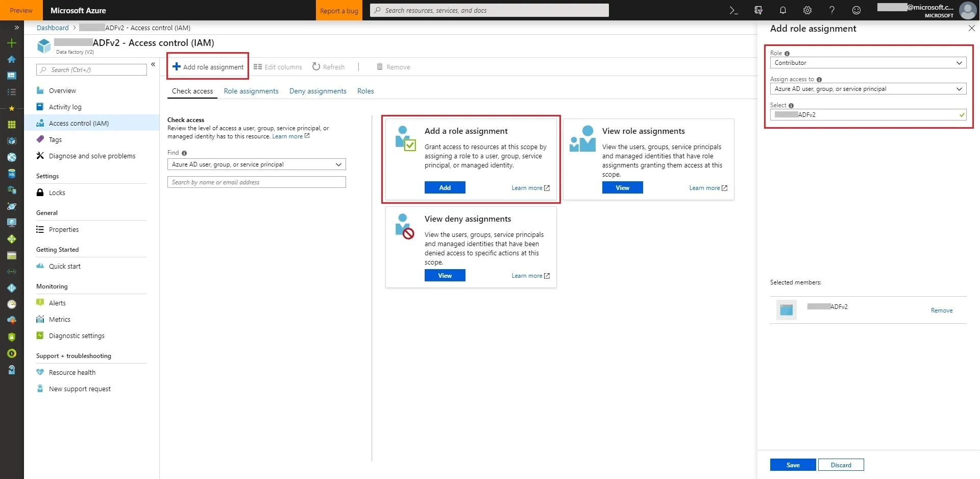Switch to the Check access tab
The height and width of the screenshot is (479, 980).
point(192,91)
